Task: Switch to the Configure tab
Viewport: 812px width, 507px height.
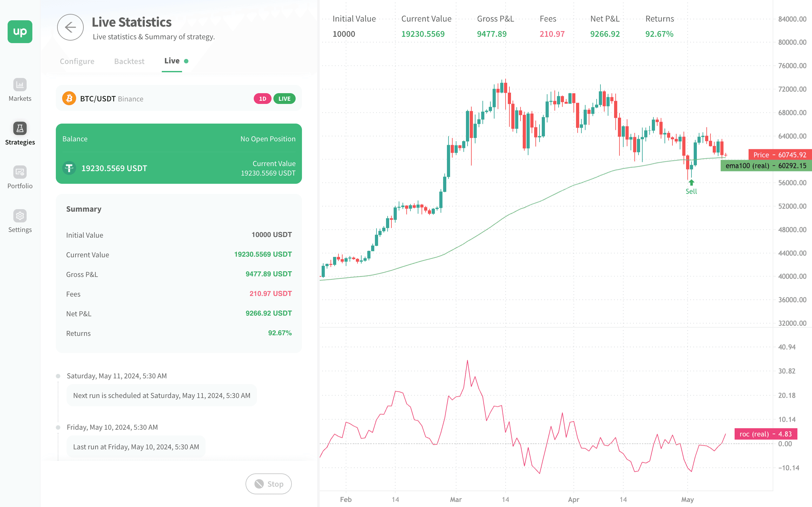Action: click(x=77, y=61)
